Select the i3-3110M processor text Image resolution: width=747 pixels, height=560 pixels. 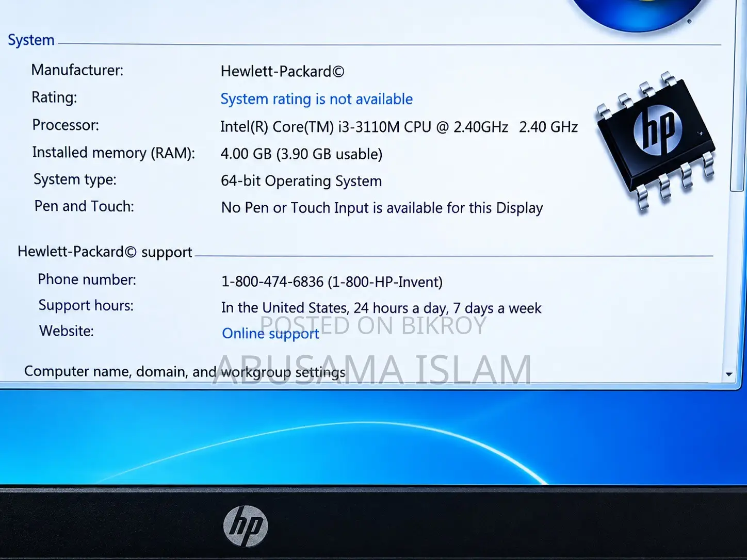click(399, 127)
